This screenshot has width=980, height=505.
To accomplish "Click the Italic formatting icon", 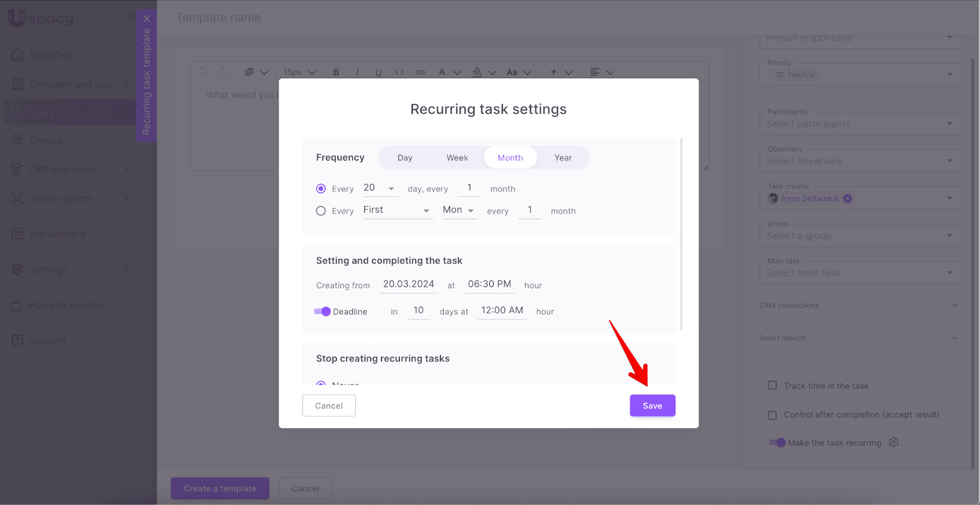I will 357,72.
